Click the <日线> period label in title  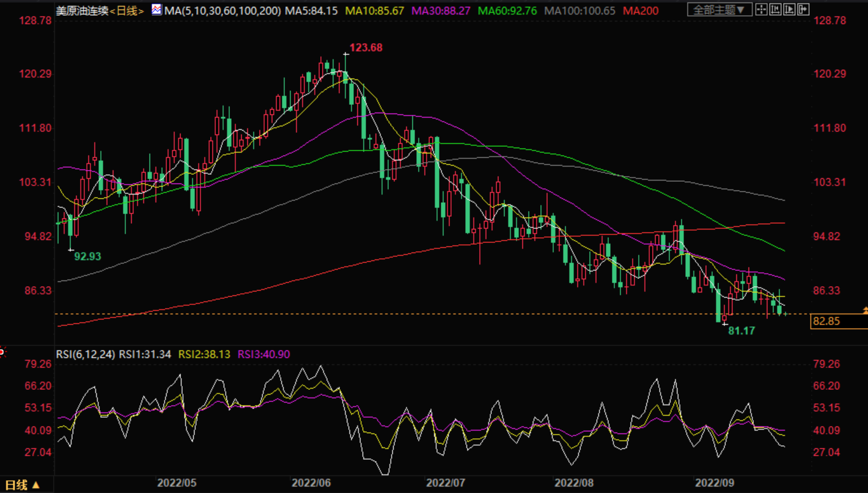pyautogui.click(x=127, y=11)
